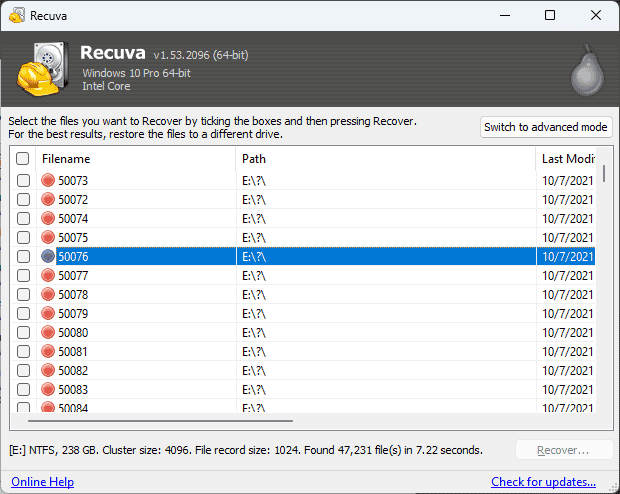The width and height of the screenshot is (620, 494).
Task: Click the red status dot beside file 50073
Action: click(x=48, y=180)
